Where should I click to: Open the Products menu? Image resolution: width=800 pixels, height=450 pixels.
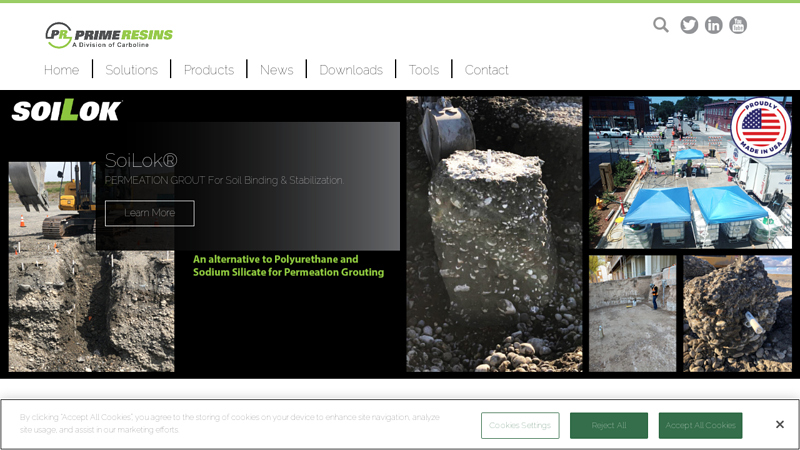click(209, 70)
